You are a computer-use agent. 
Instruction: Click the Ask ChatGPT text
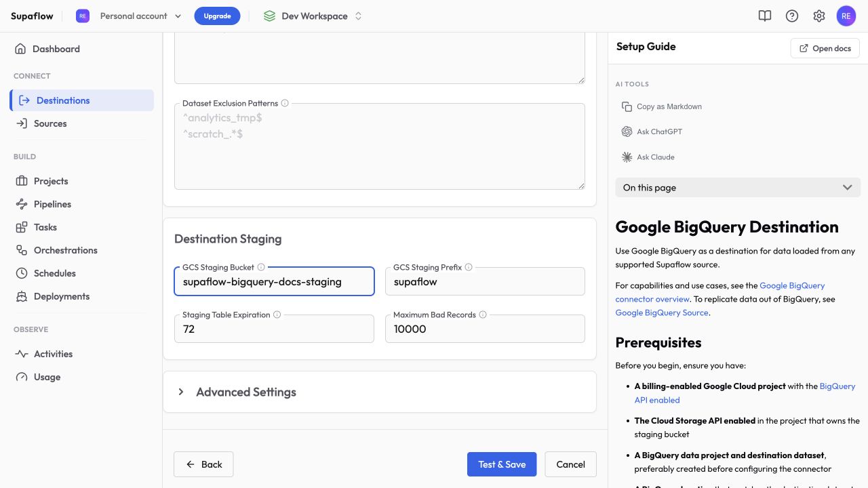click(659, 131)
